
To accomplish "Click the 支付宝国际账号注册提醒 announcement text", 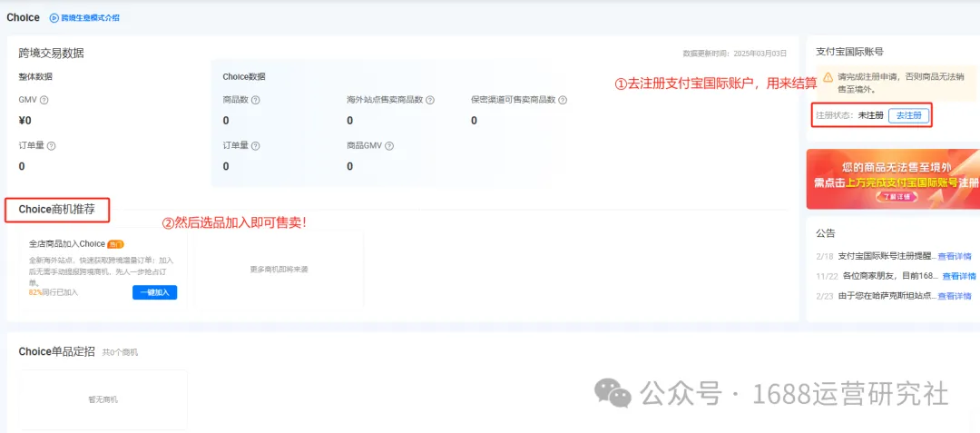I will coord(887,256).
